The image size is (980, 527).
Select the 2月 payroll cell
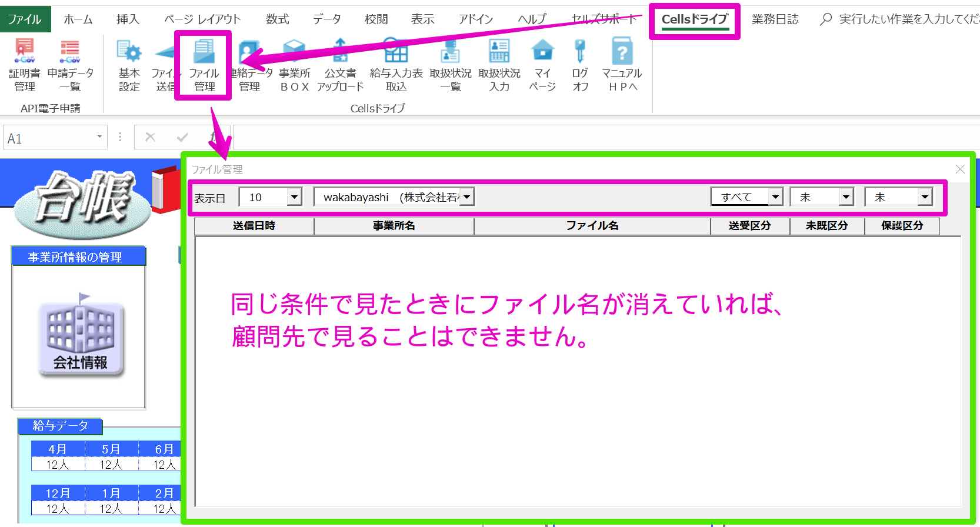[x=160, y=493]
